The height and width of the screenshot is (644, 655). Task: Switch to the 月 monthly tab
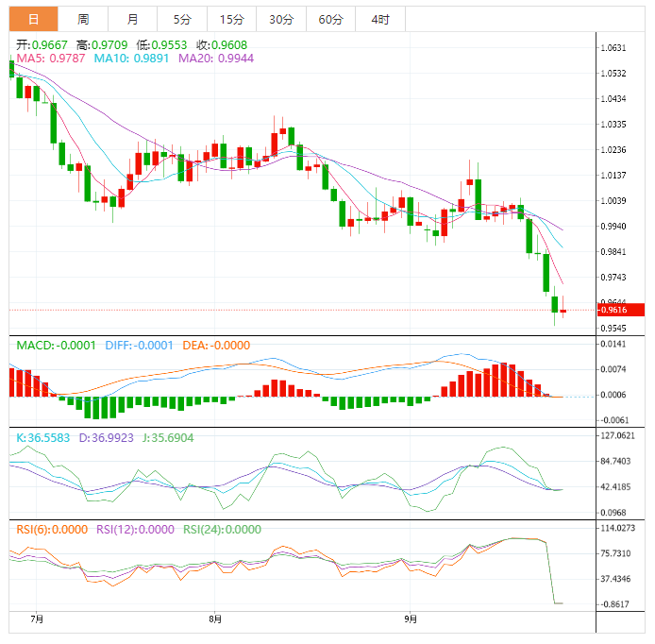click(x=132, y=19)
